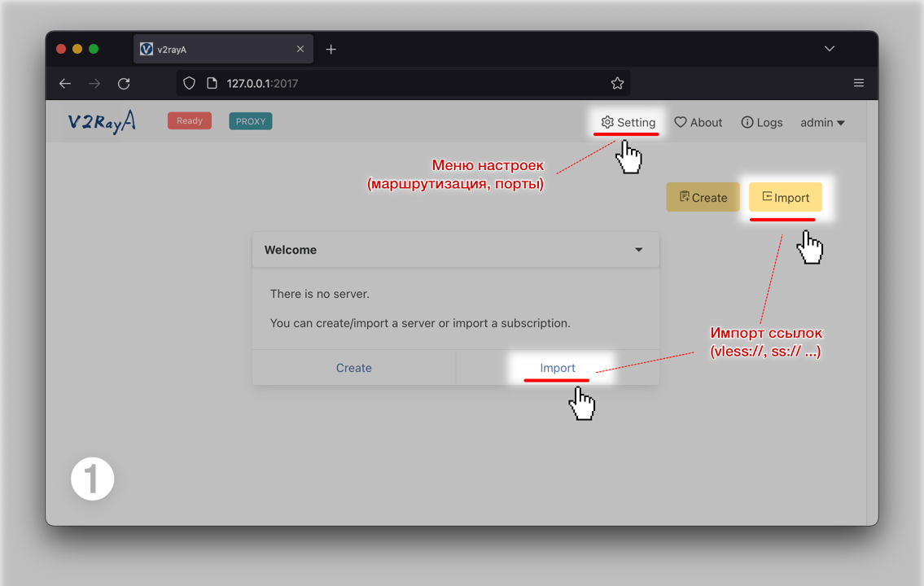The image size is (924, 586).
Task: Expand the admin account dropdown
Action: point(822,122)
